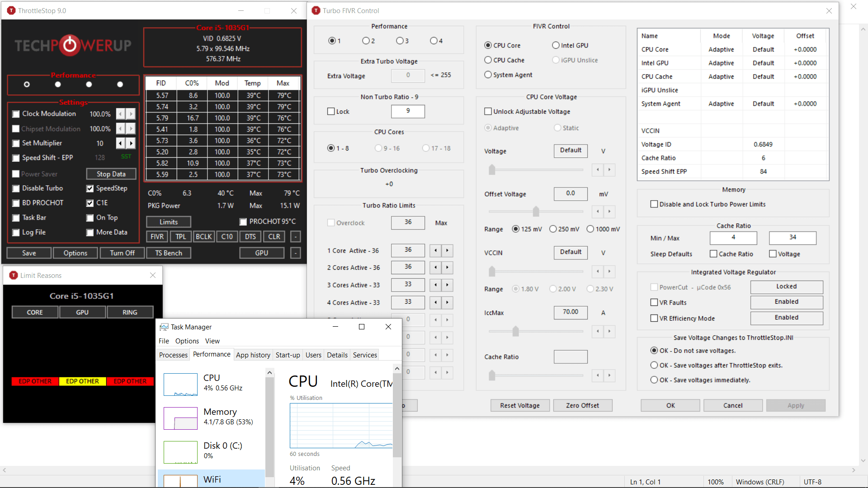Increase the 1 Core Active turbo ratio
Screen dimensions: 868x488
coord(447,250)
